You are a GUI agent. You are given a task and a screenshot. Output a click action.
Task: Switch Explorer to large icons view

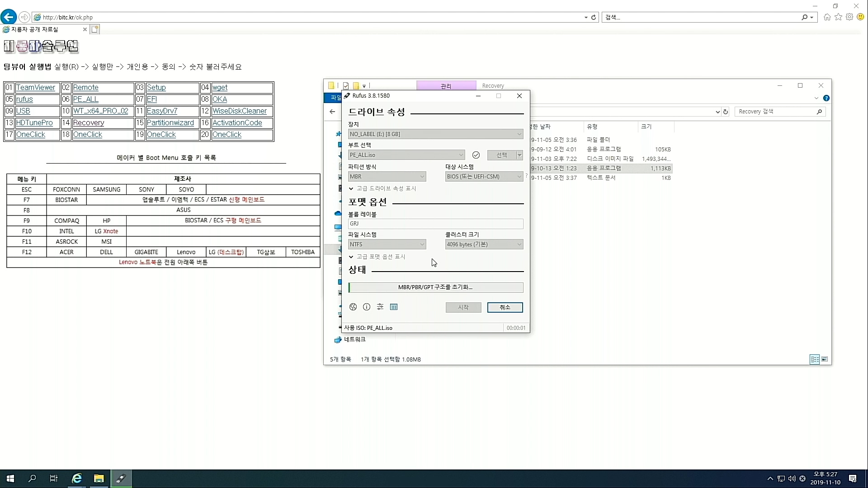825,359
